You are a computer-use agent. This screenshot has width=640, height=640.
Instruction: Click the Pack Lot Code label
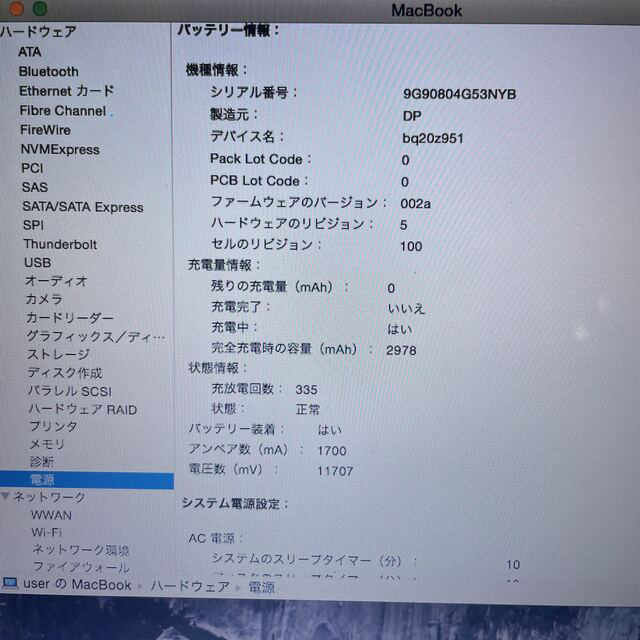tap(260, 159)
